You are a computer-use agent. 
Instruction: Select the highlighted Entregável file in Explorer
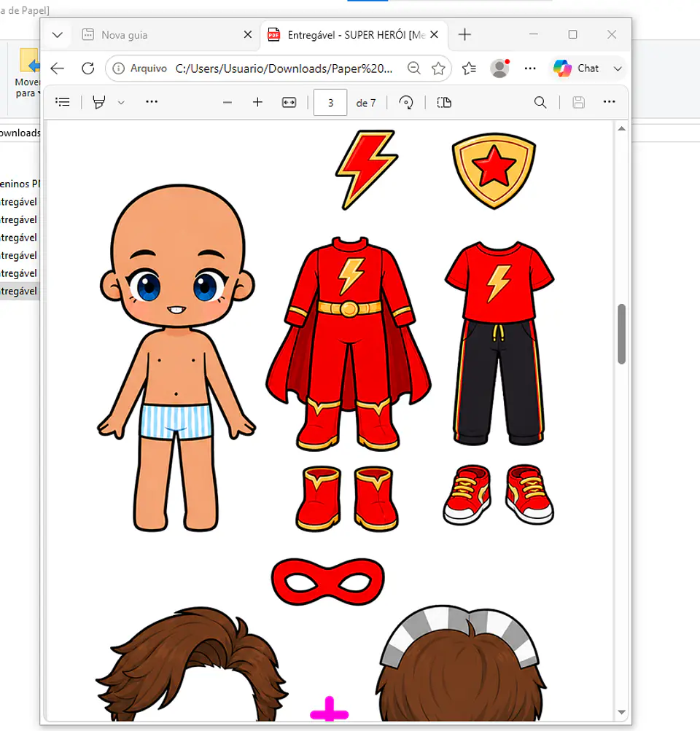tap(19, 292)
